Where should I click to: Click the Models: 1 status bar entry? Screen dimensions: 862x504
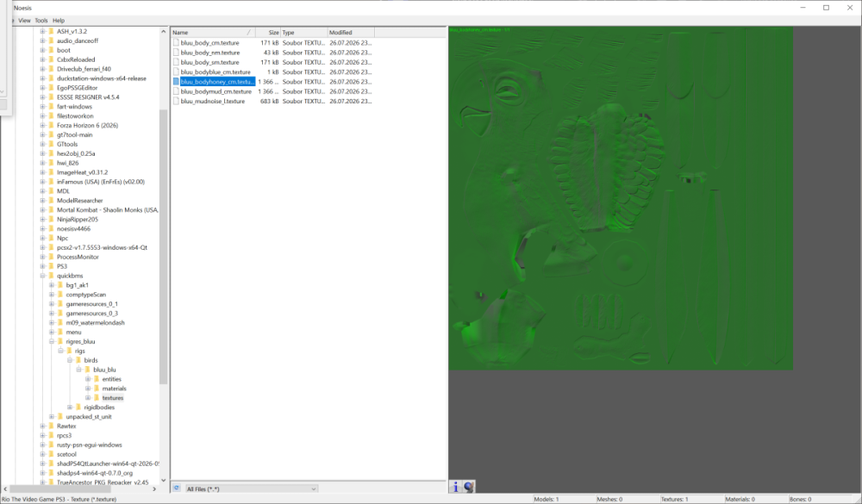coord(547,499)
